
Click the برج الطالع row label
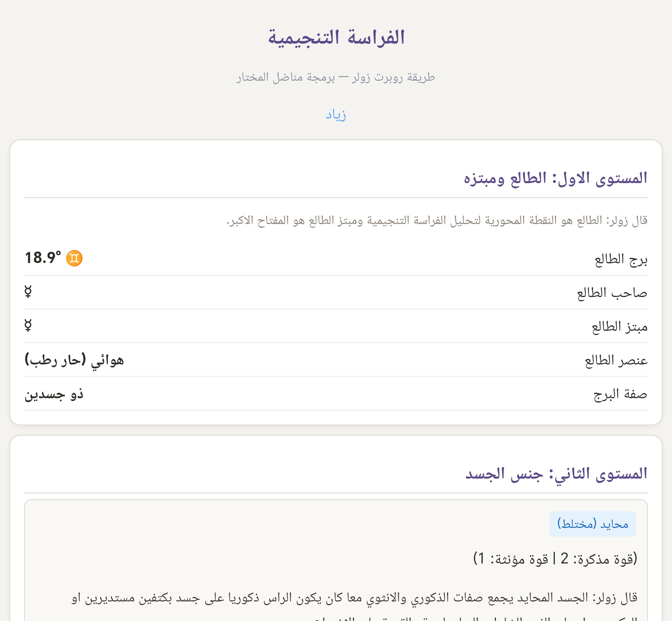pos(621,259)
